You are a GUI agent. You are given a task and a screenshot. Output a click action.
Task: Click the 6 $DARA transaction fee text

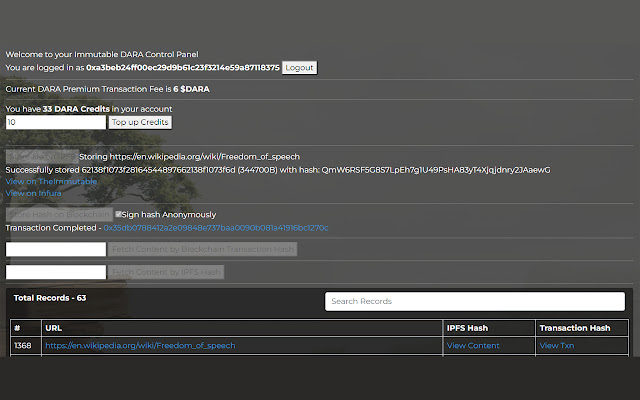[191, 89]
